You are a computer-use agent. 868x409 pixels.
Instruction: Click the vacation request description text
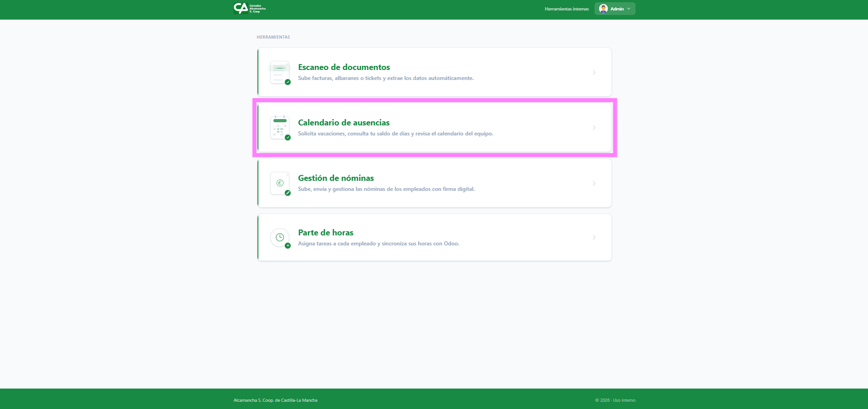click(x=395, y=134)
